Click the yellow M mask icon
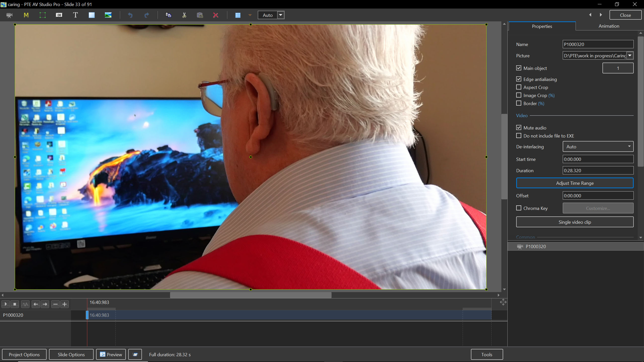Image resolution: width=644 pixels, height=362 pixels. point(26,15)
